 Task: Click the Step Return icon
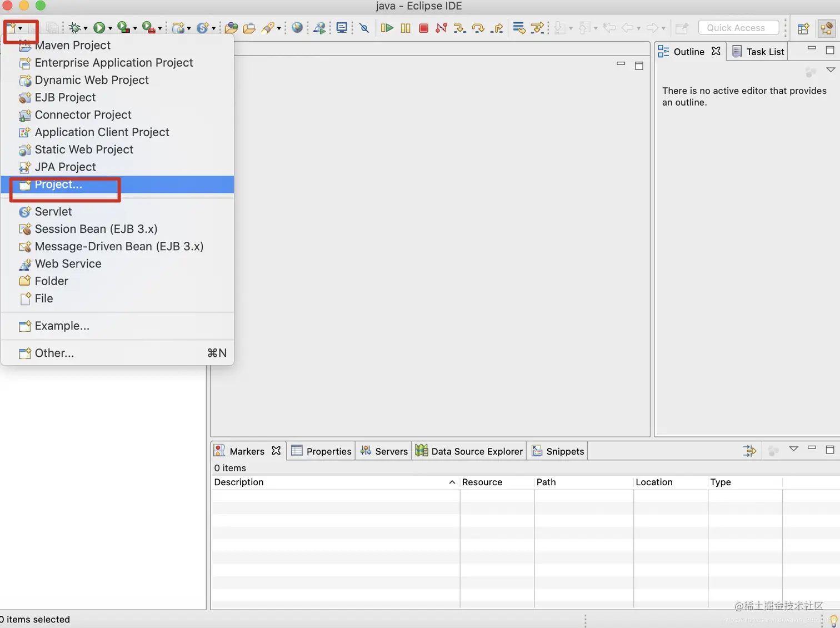point(497,28)
